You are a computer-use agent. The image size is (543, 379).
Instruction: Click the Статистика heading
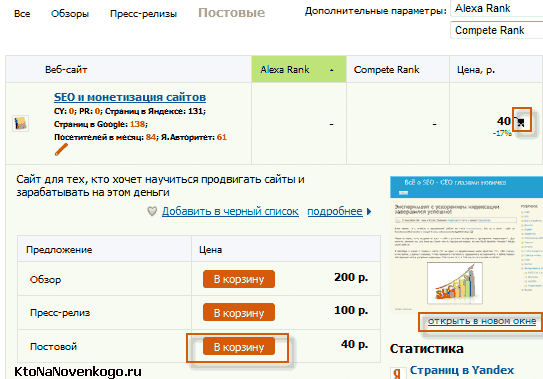(427, 349)
